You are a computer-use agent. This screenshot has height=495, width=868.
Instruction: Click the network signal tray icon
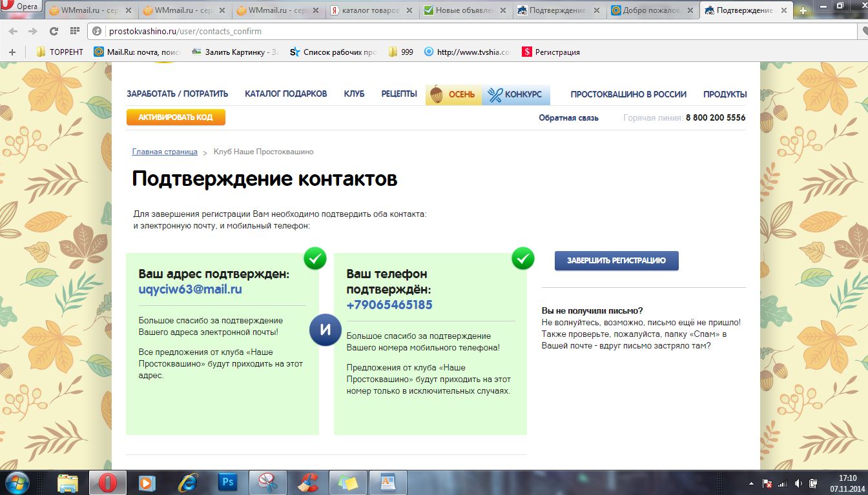tap(783, 483)
